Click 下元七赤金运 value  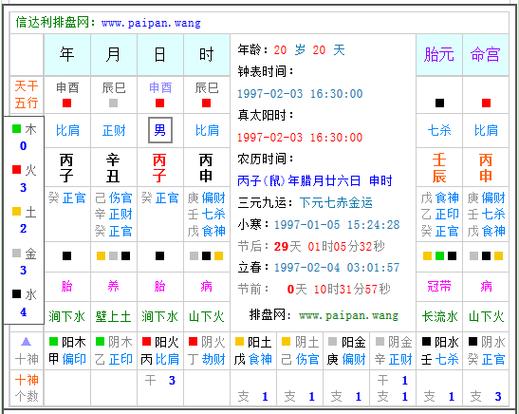[x=336, y=203]
